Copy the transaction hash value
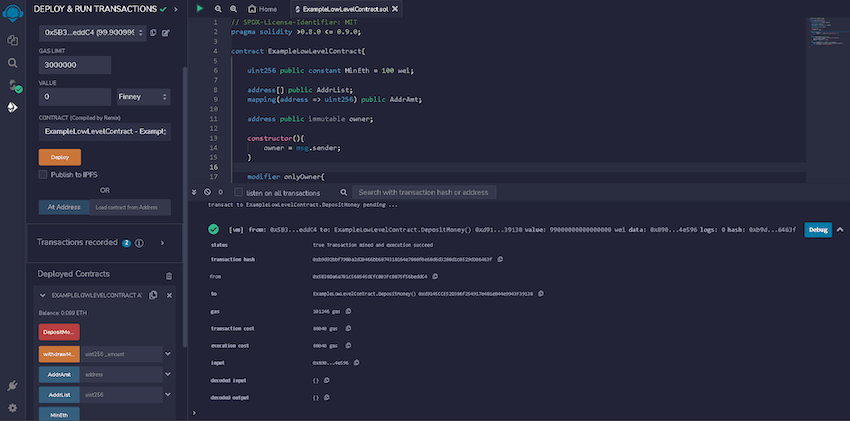The width and height of the screenshot is (850, 421). point(500,260)
